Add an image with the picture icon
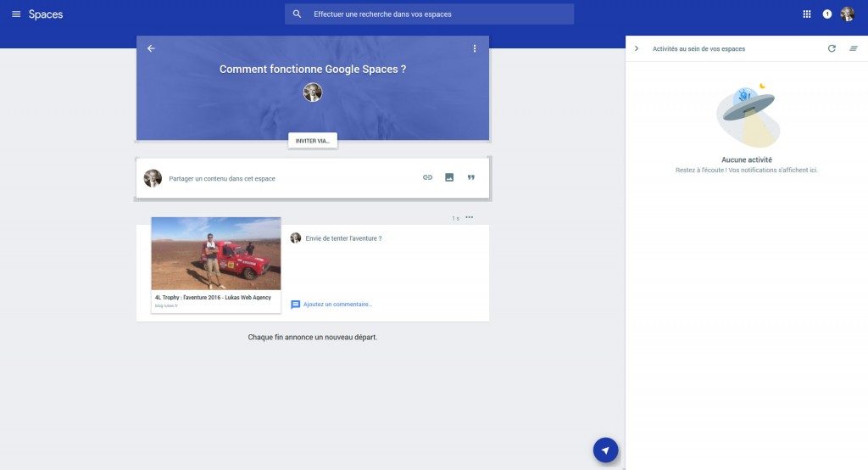868x470 pixels. pyautogui.click(x=449, y=177)
